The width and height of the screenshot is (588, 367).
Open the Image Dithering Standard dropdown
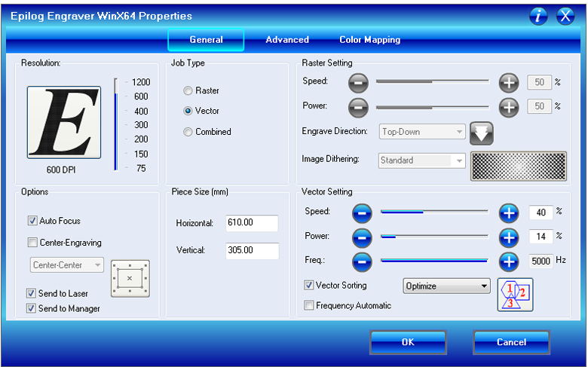coord(422,161)
